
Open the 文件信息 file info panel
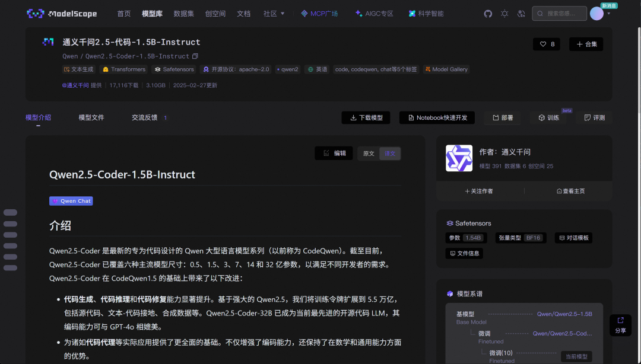tap(464, 253)
